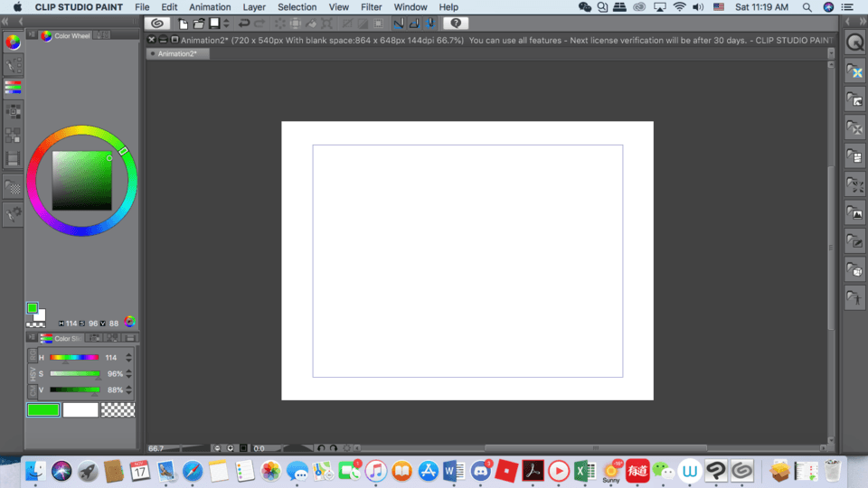Open the help question-mark bubble icon
Image resolution: width=868 pixels, height=488 pixels.
point(456,23)
